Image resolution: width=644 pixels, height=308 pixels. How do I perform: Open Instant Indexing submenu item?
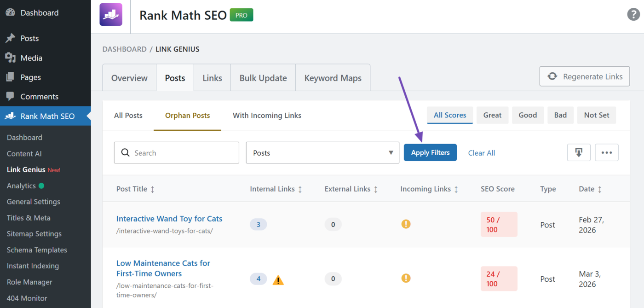(33, 266)
